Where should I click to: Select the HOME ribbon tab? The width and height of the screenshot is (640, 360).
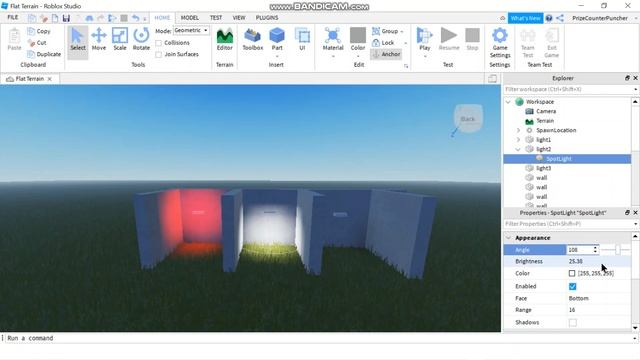point(162,18)
